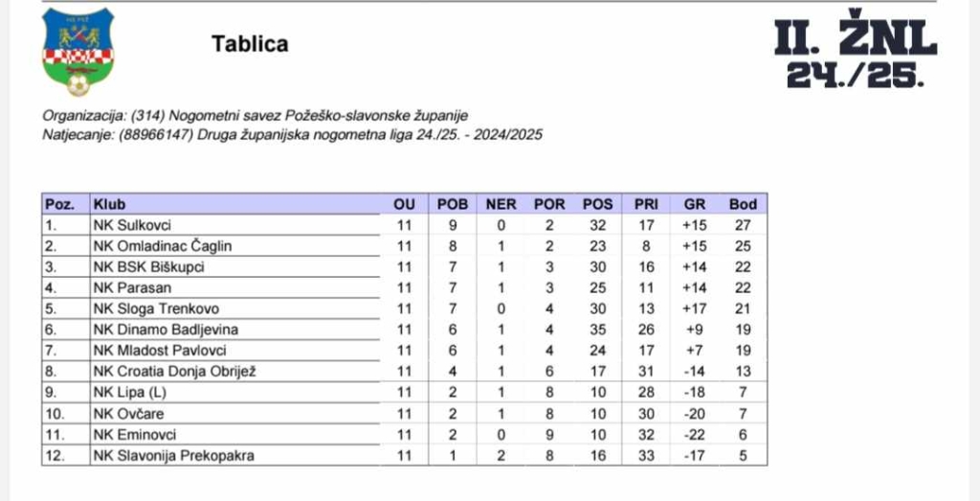
Task: Select the Natjecanje competition line
Action: tap(292, 135)
